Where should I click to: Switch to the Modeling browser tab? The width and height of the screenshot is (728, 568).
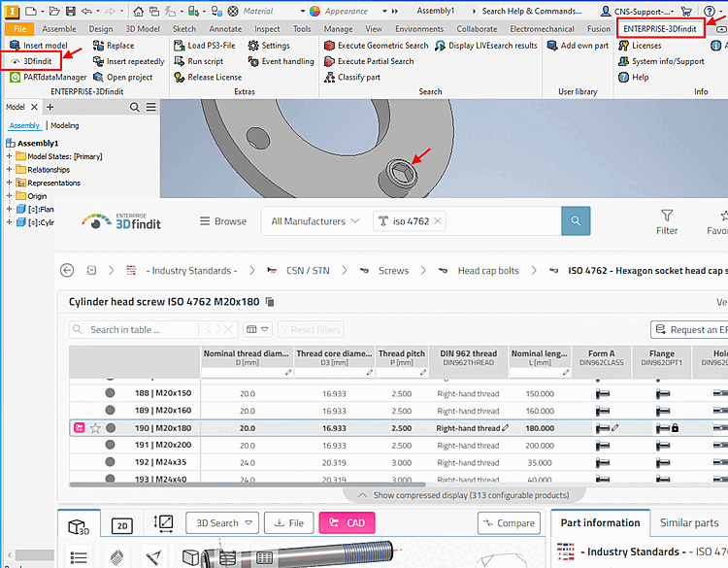tap(64, 125)
